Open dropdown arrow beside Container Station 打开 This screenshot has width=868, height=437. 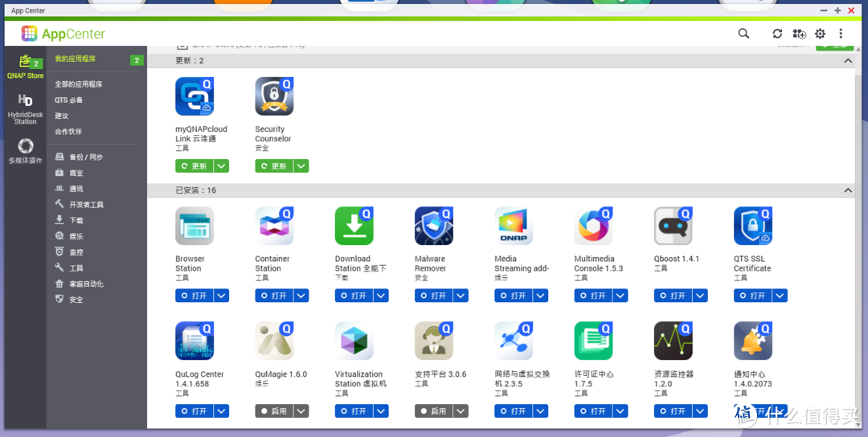click(x=301, y=296)
